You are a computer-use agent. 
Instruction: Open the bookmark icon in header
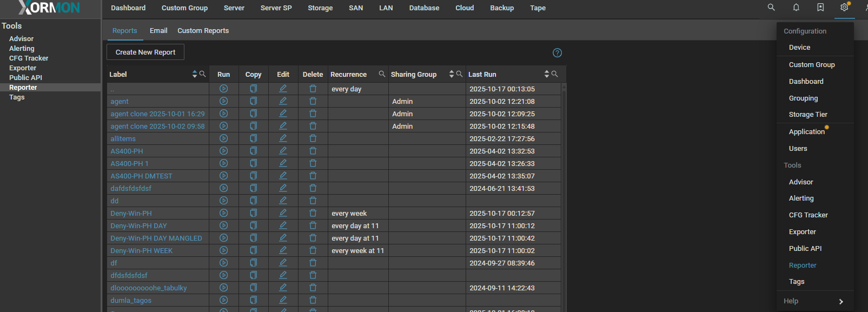click(x=820, y=8)
